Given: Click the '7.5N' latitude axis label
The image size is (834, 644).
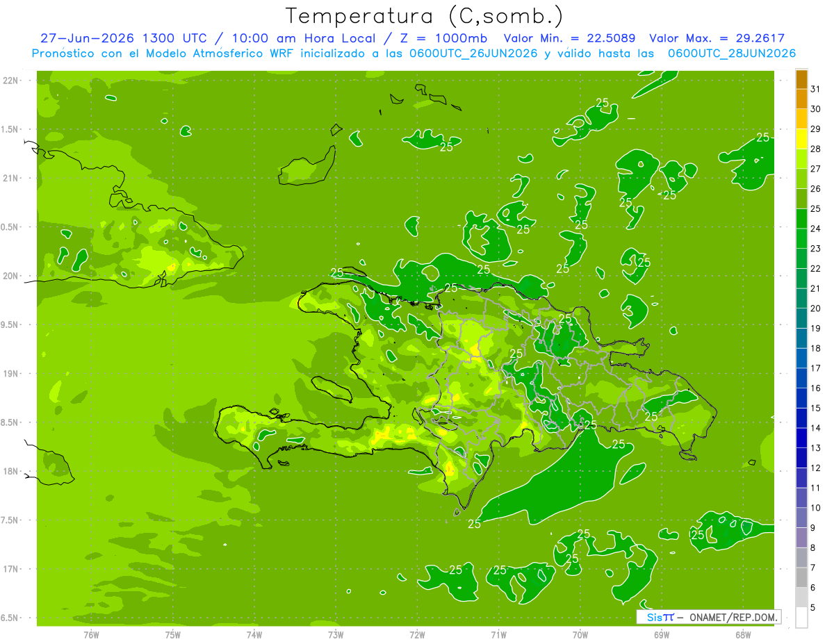Looking at the screenshot, I should (9, 520).
